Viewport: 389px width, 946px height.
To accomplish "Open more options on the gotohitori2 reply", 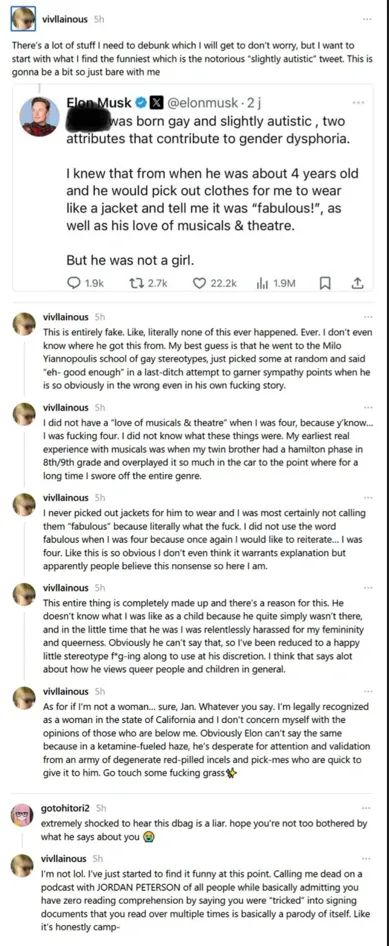I will point(367,807).
